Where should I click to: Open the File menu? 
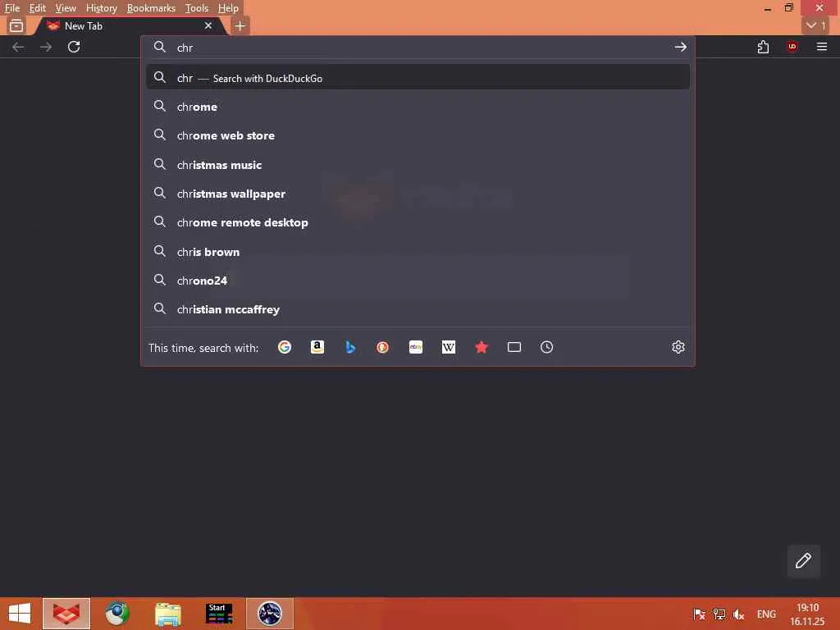click(11, 8)
